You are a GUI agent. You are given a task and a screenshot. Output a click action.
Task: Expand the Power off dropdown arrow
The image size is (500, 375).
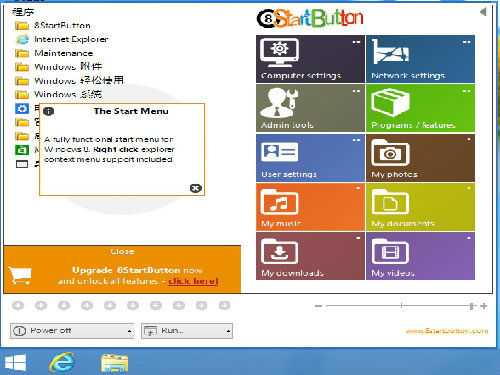(129, 331)
